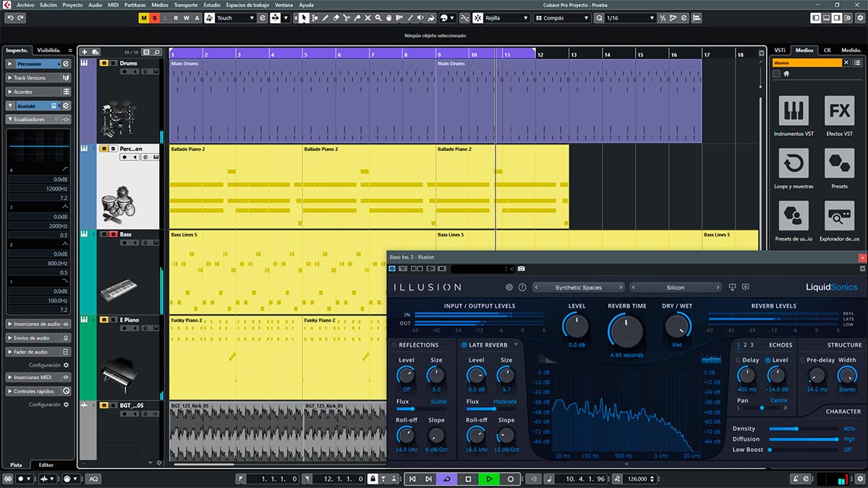The height and width of the screenshot is (488, 868).
Task: Click the AQ button in the bottom bar
Action: (x=93, y=479)
